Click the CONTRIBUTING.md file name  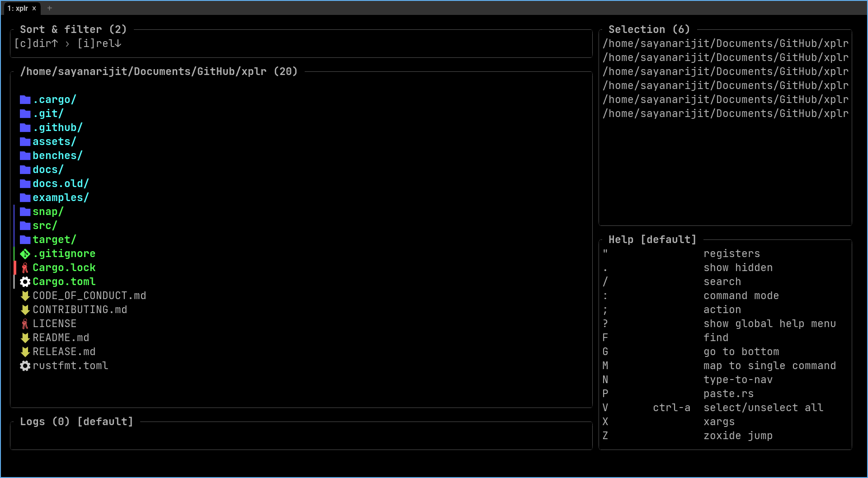(80, 310)
